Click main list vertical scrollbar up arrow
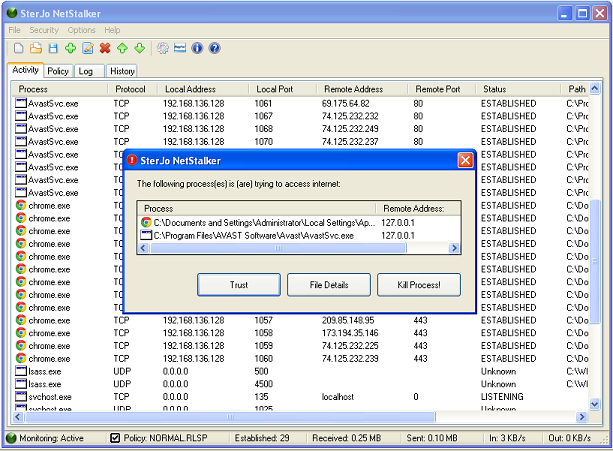Viewport: 613px width, 451px height. click(x=595, y=89)
